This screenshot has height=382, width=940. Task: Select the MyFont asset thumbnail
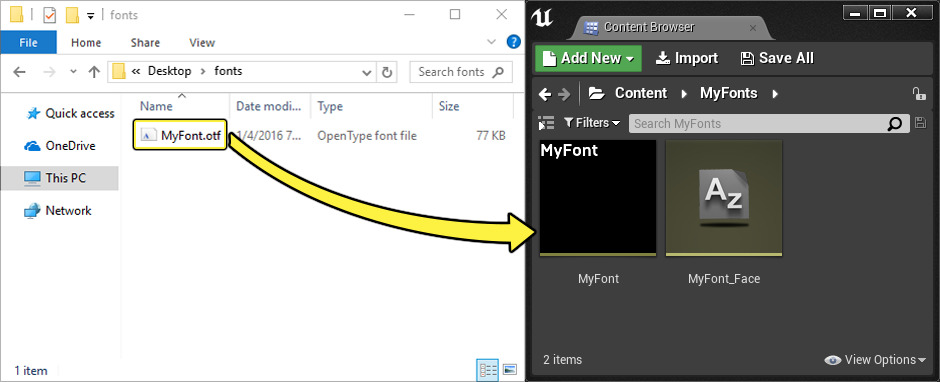(598, 198)
